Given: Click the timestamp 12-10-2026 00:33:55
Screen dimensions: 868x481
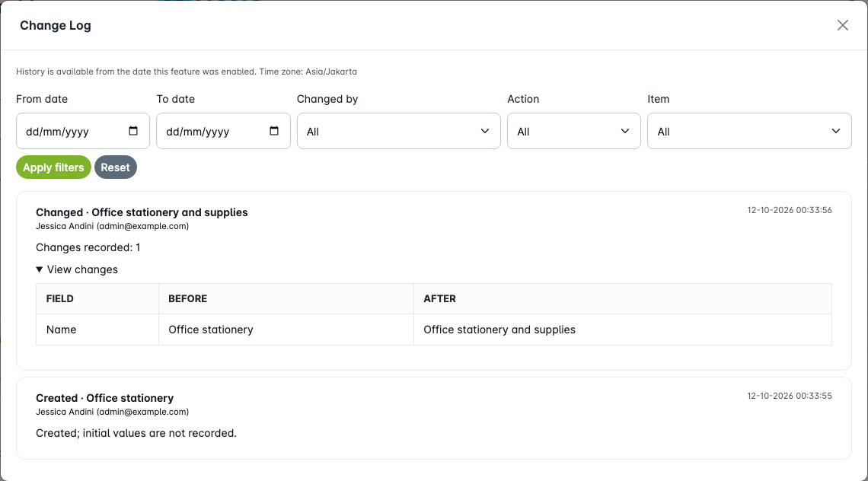Looking at the screenshot, I should 790,396.
